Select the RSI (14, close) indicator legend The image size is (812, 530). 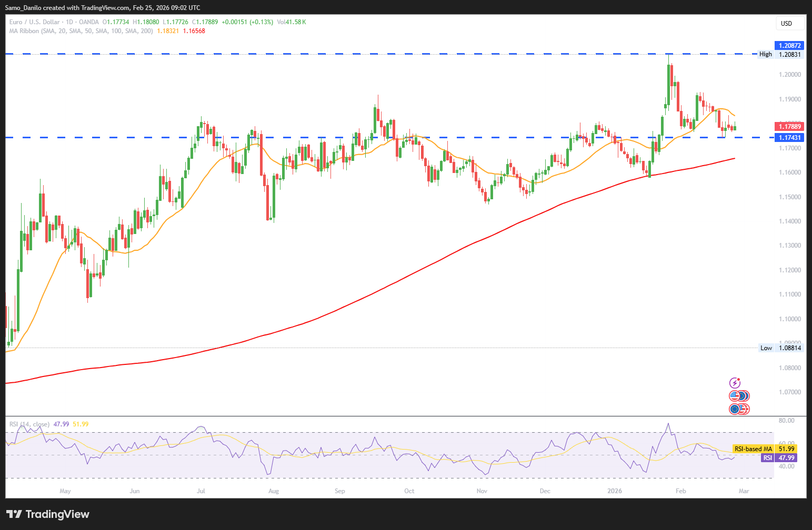pyautogui.click(x=29, y=424)
